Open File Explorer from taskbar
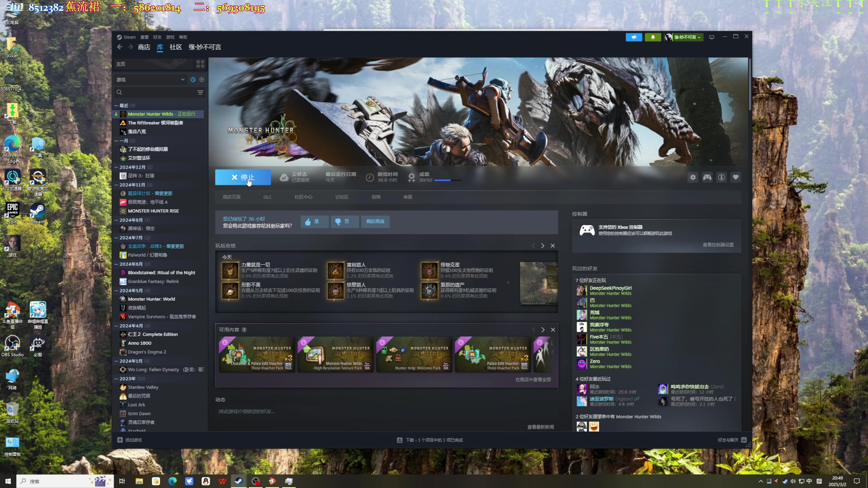The width and height of the screenshot is (868, 488). (x=139, y=481)
